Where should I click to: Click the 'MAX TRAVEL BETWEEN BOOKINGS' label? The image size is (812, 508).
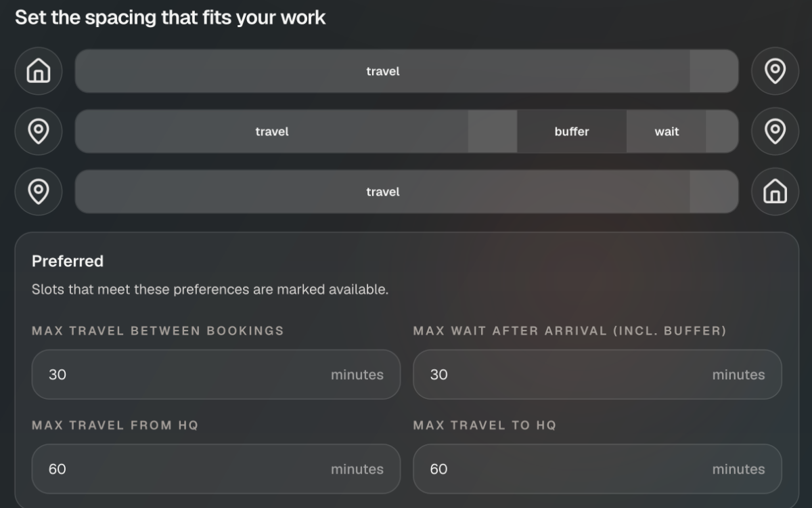click(x=158, y=331)
